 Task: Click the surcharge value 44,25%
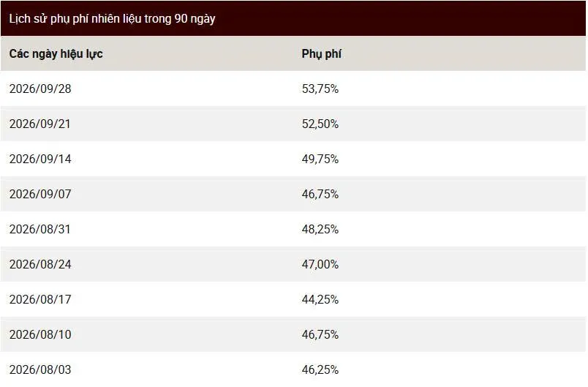[320, 299]
